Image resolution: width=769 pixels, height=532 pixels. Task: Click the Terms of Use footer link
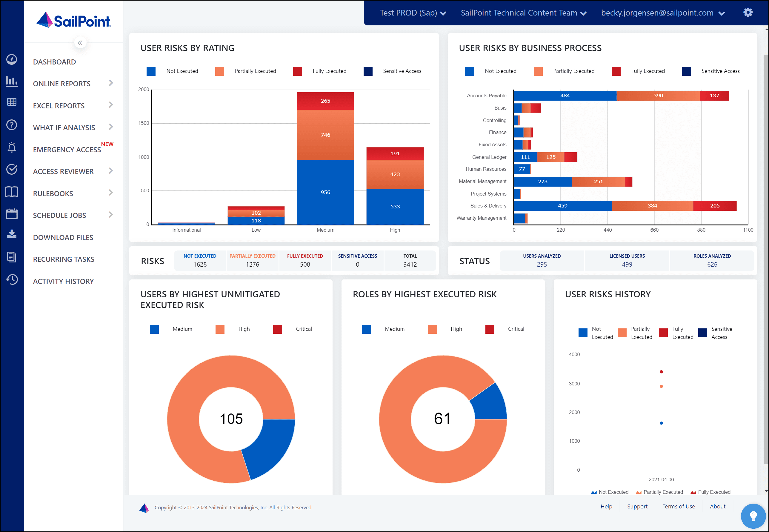point(678,506)
